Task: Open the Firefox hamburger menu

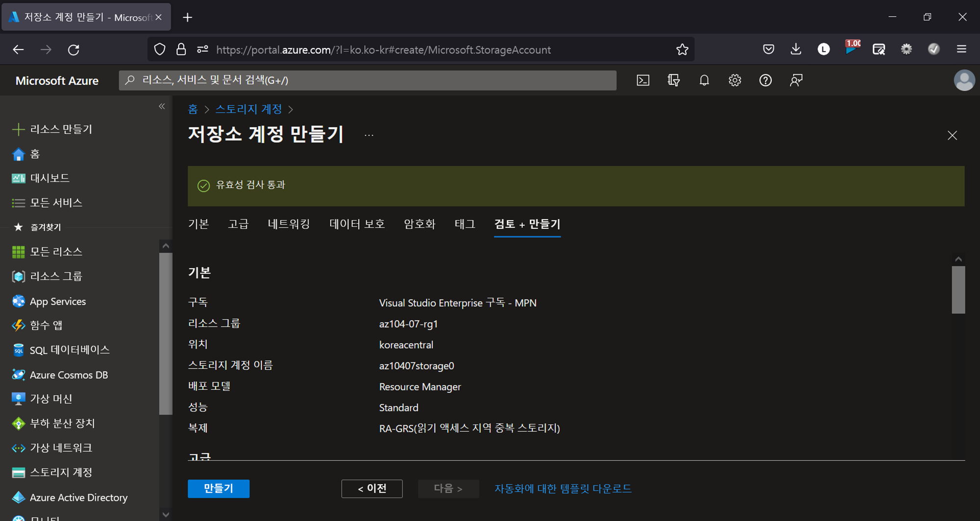Action: click(x=961, y=49)
